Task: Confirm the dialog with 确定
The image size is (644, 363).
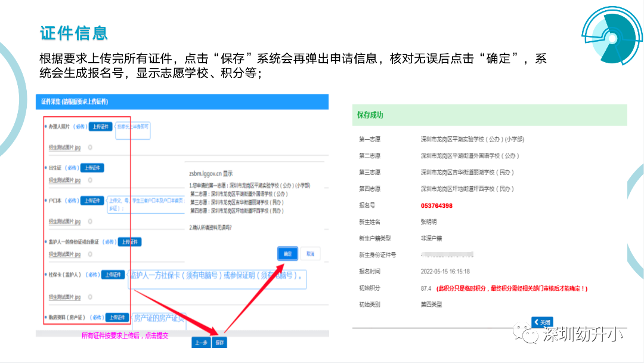Action: click(287, 254)
